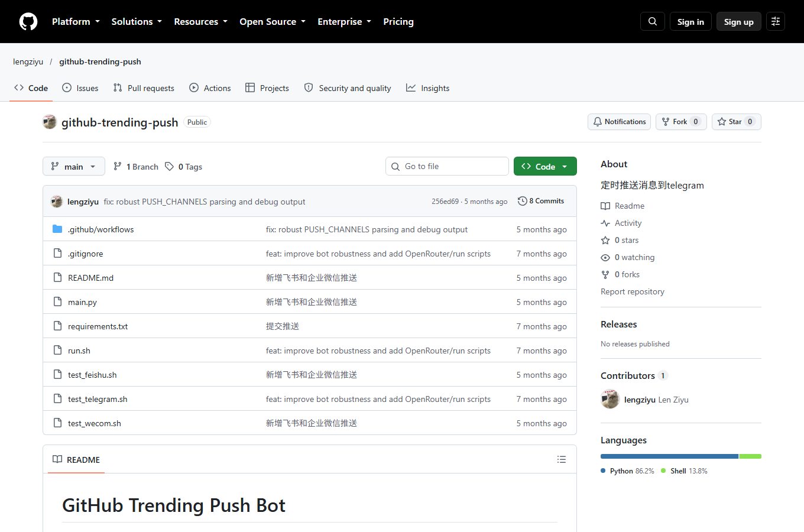View 0 stars in About sidebar
Image resolution: width=804 pixels, height=532 pixels.
[x=620, y=240]
